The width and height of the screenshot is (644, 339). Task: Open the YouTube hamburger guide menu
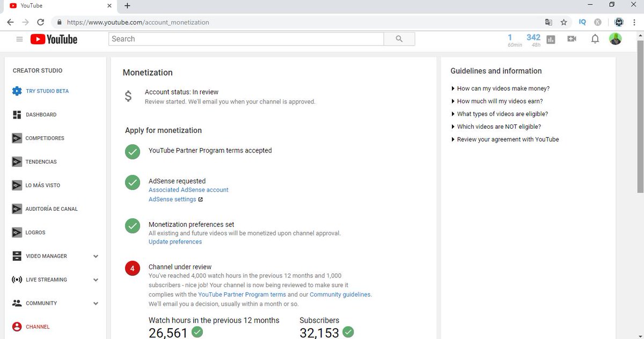(x=20, y=39)
